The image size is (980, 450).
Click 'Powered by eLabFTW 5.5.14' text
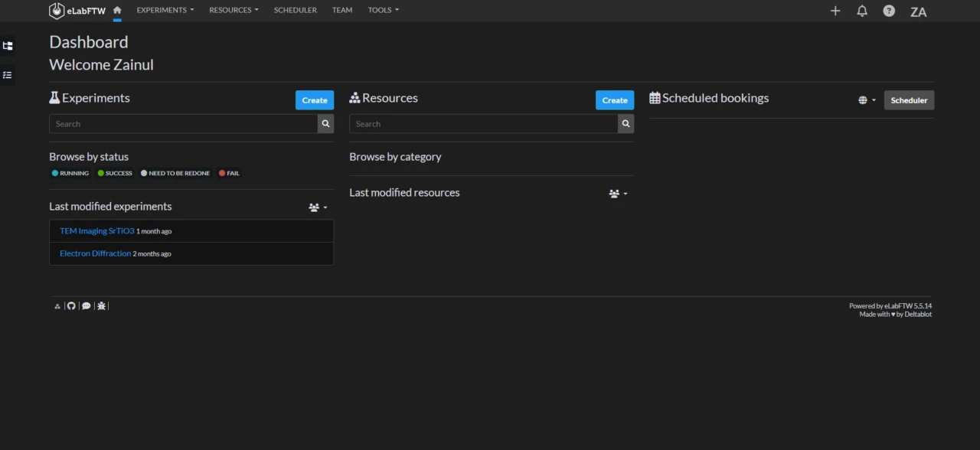(x=890, y=306)
